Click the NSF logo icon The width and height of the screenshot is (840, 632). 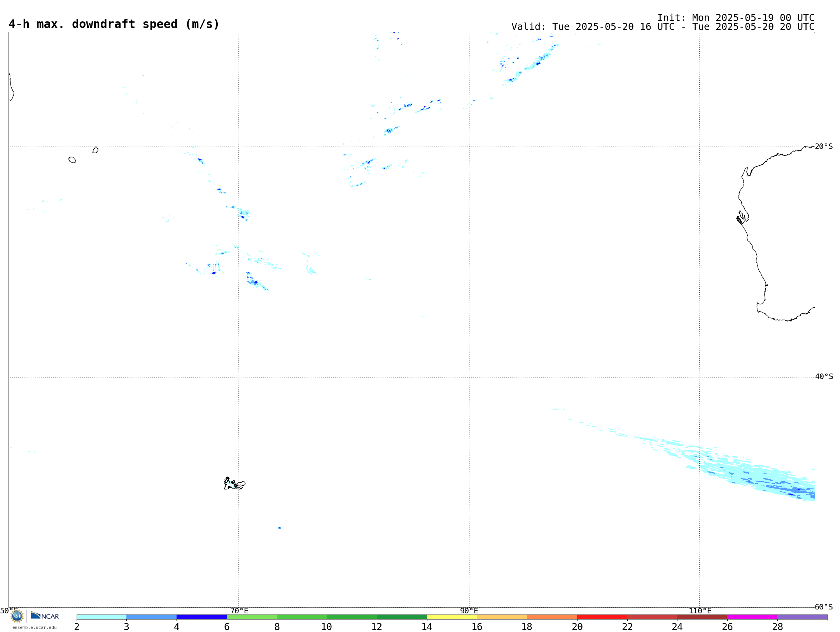17,616
